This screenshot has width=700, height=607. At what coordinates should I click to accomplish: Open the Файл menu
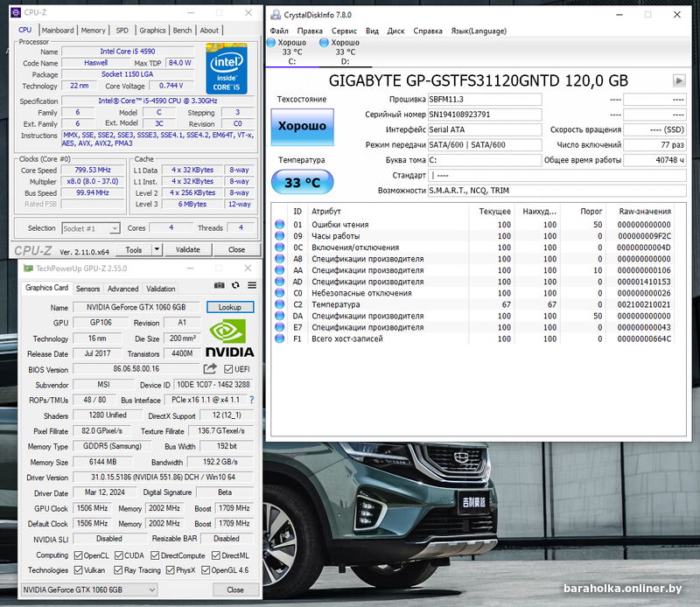[x=279, y=31]
